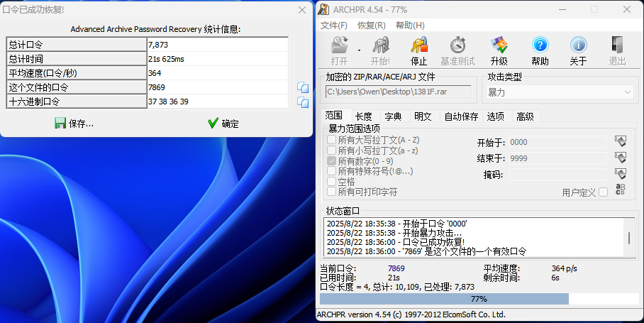This screenshot has width=644, height=323.
Task: Open the 恢复(R) menu
Action: pos(371,26)
